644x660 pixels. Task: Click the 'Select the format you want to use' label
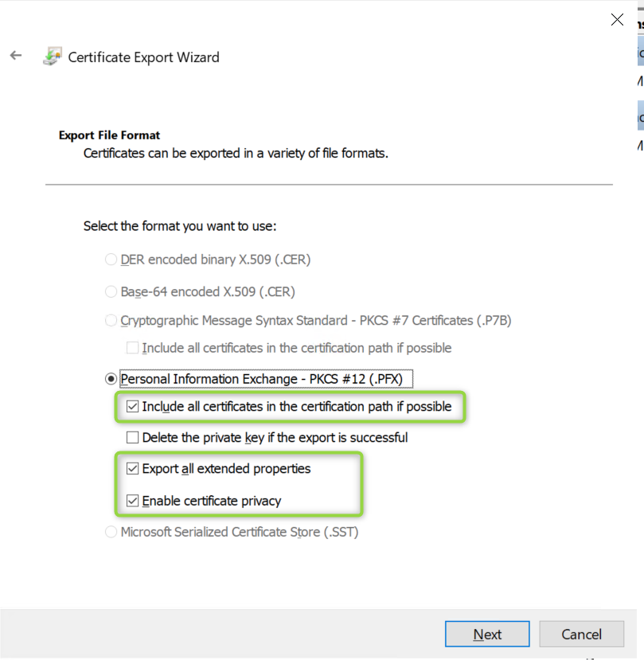(x=180, y=226)
